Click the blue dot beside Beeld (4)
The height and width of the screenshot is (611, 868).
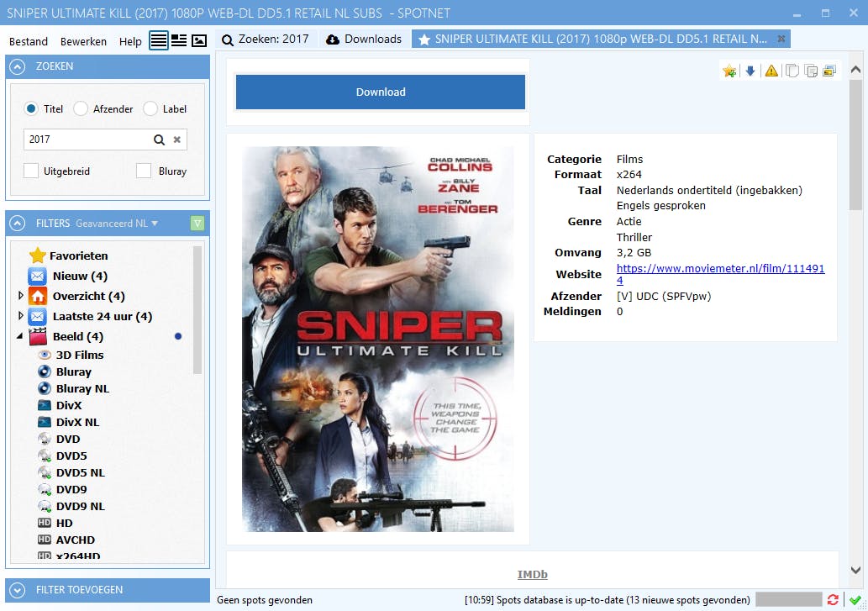coord(177,336)
